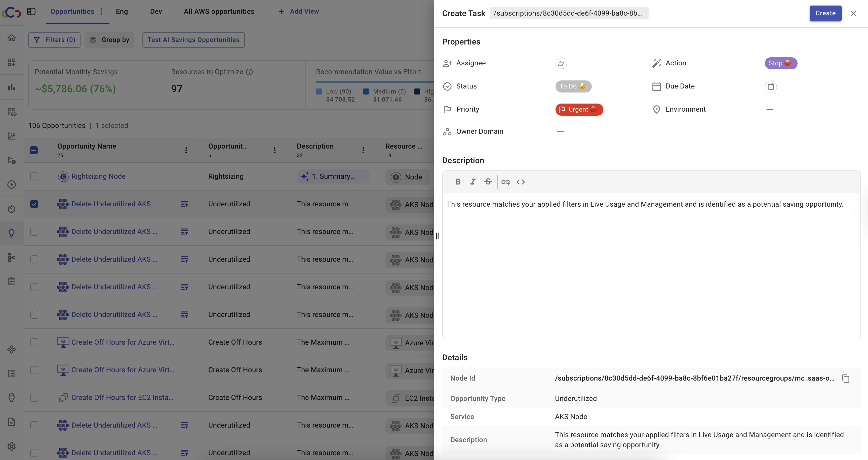
Task: Toggle italic formatting in description editor
Action: click(x=473, y=182)
